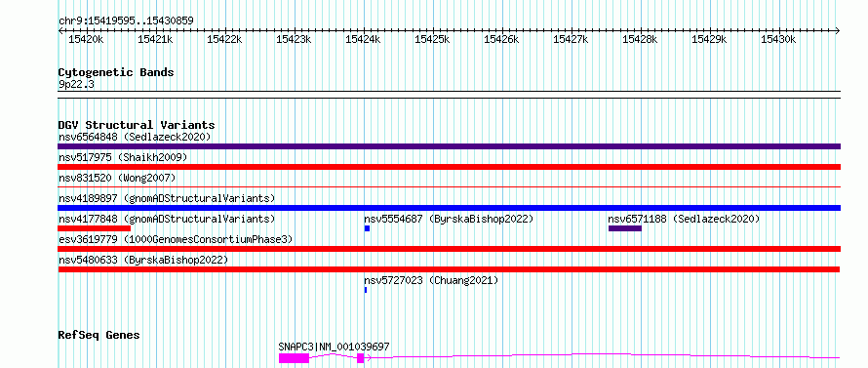Open the nsv4177848 (gnomADStructuralVariants) label
The image size is (868, 368).
click(x=167, y=219)
